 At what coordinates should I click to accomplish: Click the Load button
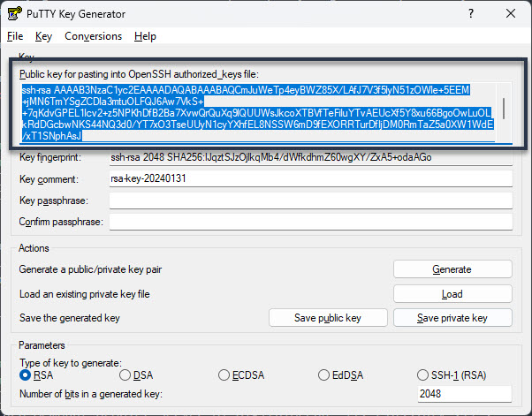coord(452,294)
